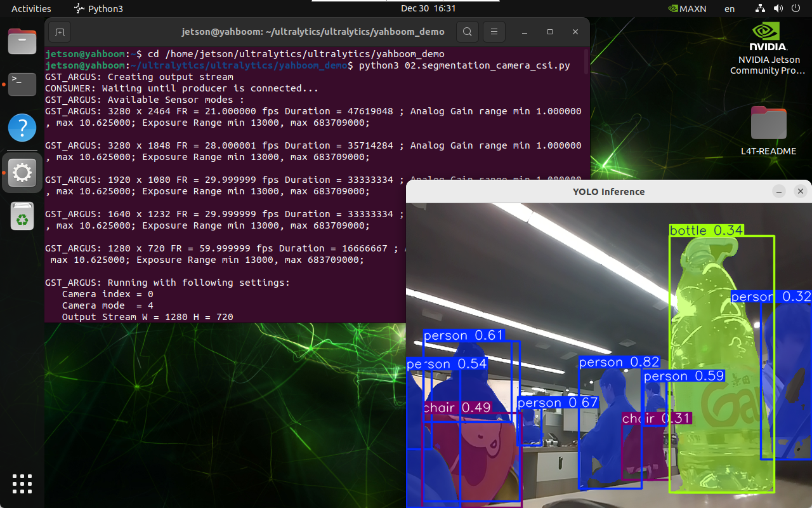
Task: Click the person 0.61 detection label
Action: point(464,335)
